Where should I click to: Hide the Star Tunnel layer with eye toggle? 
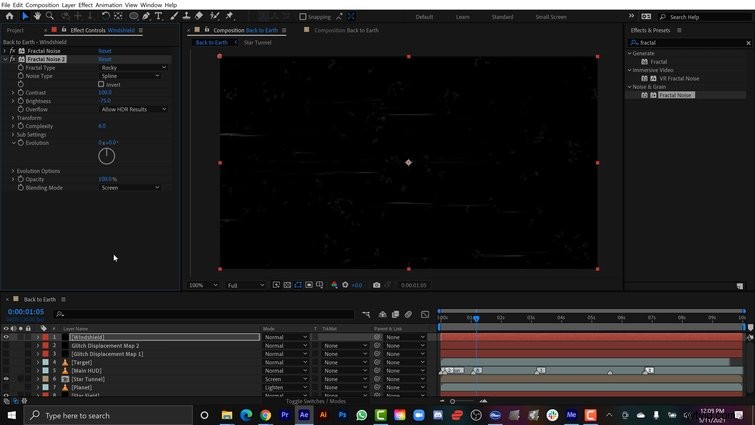coord(6,379)
